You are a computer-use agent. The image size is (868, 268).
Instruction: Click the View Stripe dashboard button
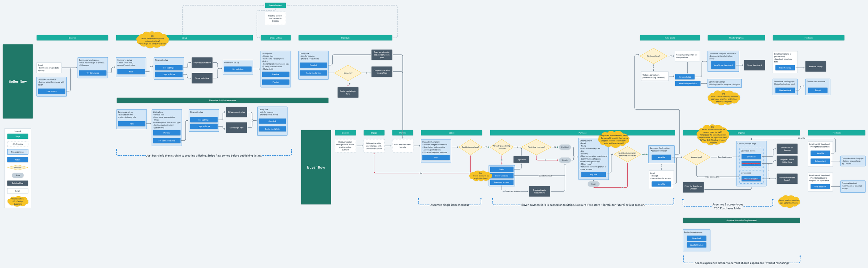coord(723,65)
